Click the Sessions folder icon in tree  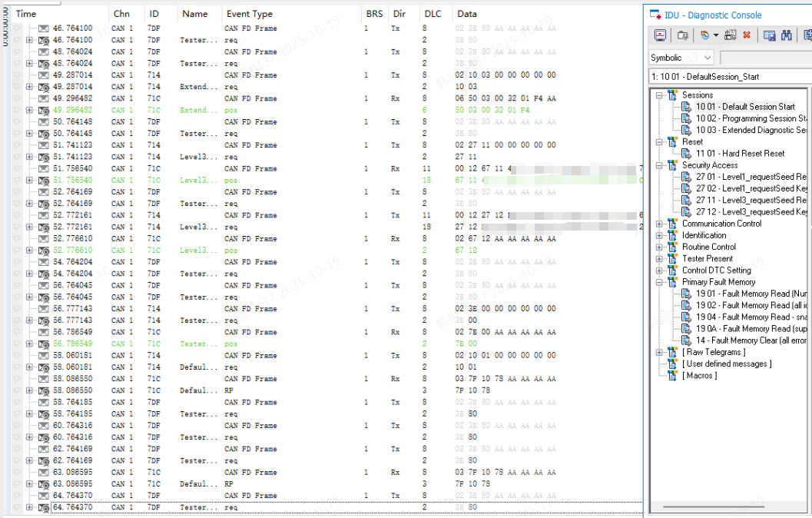point(672,95)
